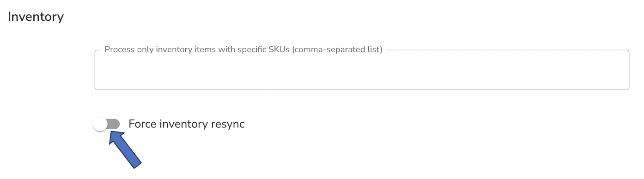Click inside the specific SKUs text box
The width and height of the screenshot is (644, 179).
(x=362, y=70)
